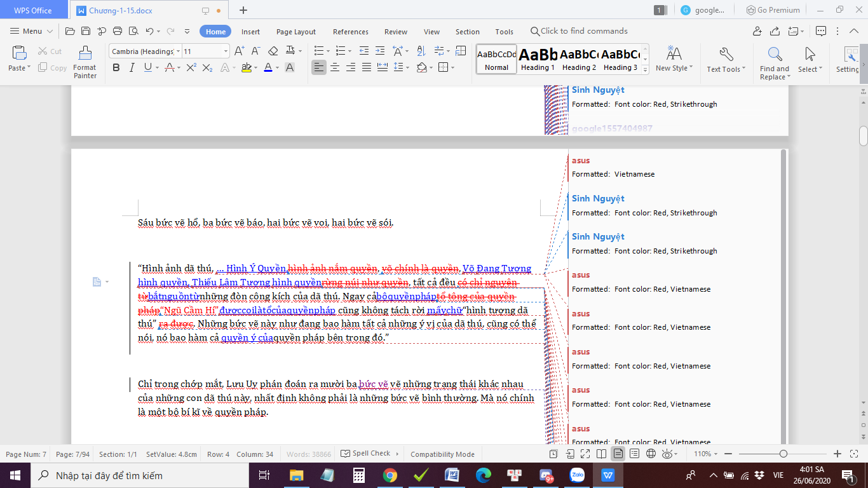The width and height of the screenshot is (868, 488).
Task: Click the Format Painter tool
Action: pyautogui.click(x=85, y=62)
